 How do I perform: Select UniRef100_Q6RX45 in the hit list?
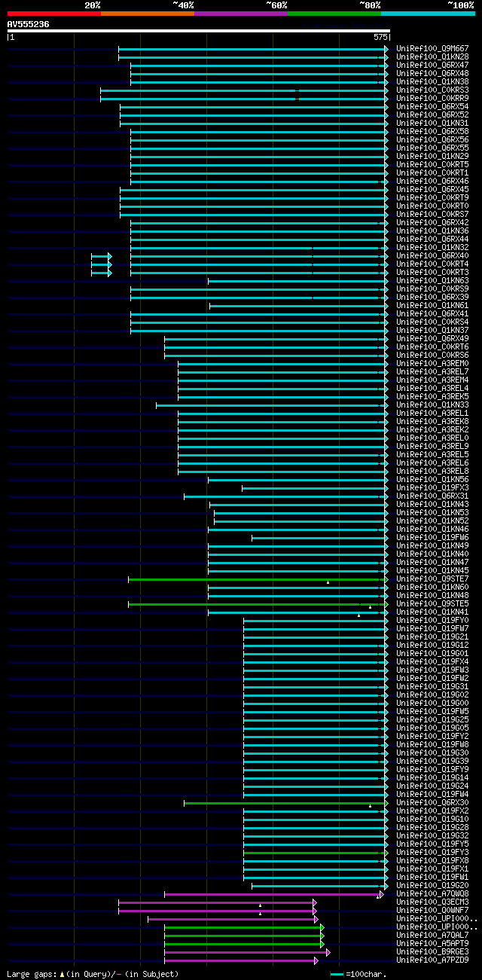click(432, 190)
